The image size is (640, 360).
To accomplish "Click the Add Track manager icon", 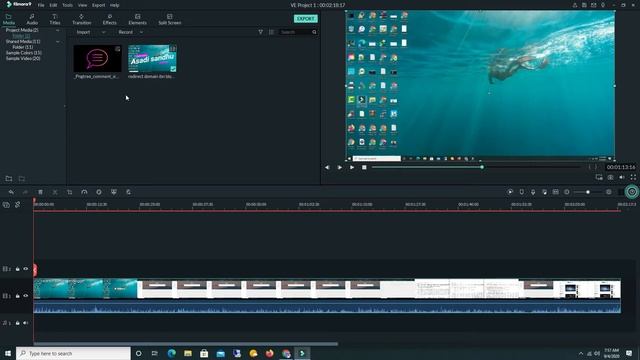I will coord(6,204).
